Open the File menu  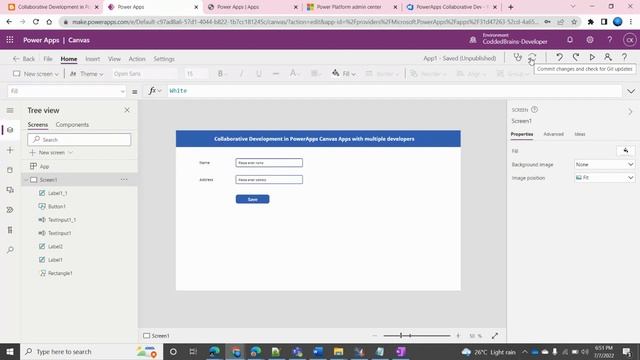tap(48, 59)
